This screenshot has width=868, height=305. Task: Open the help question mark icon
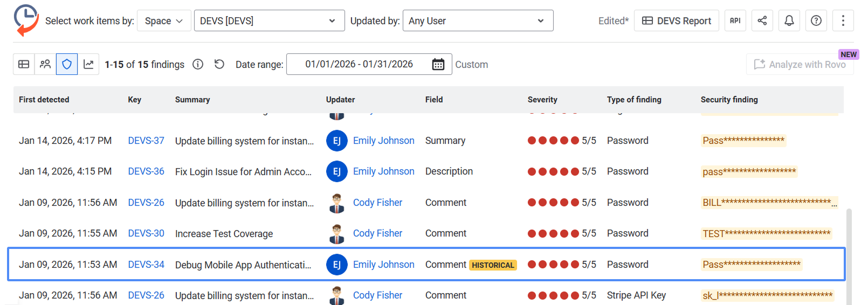coord(816,20)
